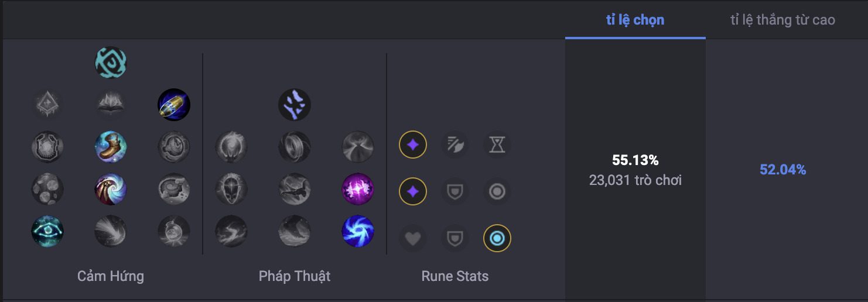Click the Glacial Augment keystone icon
Viewport: 868px width, 302px height.
click(47, 105)
